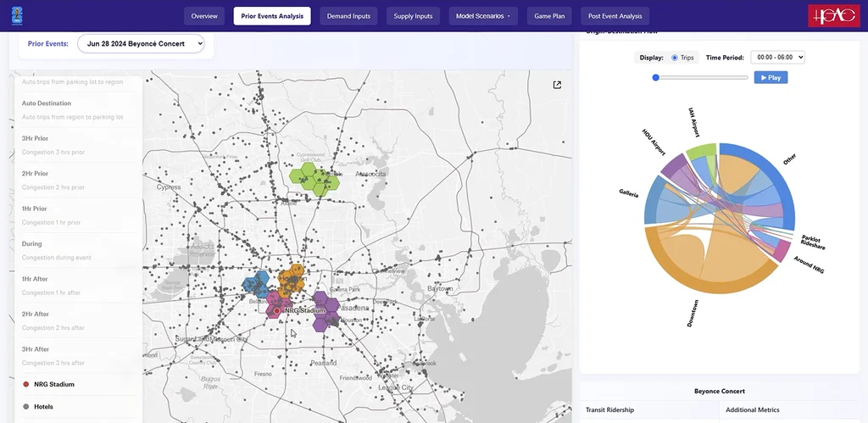This screenshot has width=868, height=423.
Task: Click the Cypress label on the map
Action: coord(169,187)
